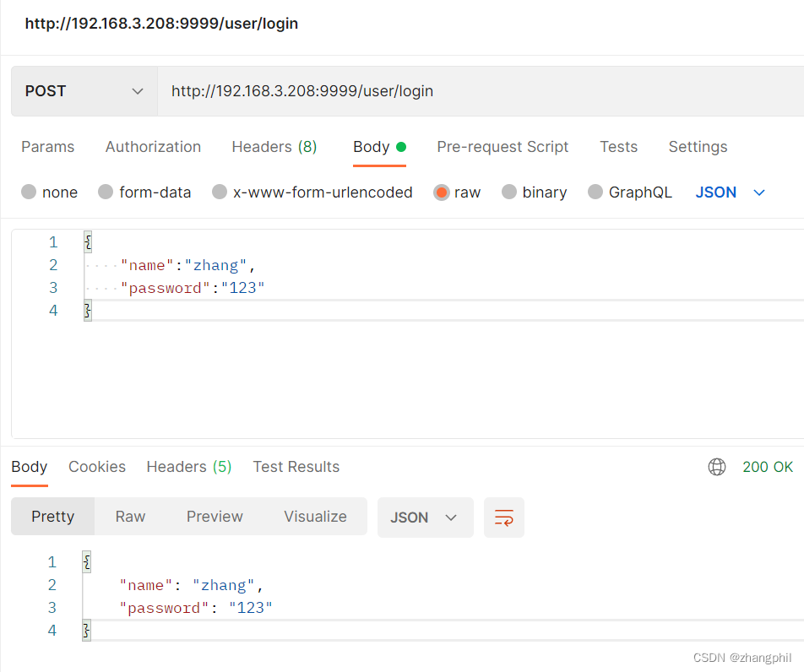Open the response Cookies tab

[x=96, y=467]
